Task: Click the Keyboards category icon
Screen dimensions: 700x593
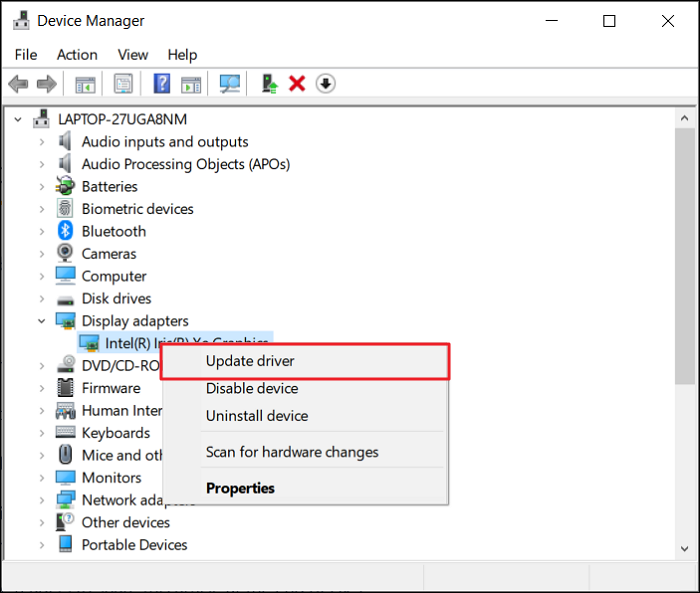Action: click(65, 432)
